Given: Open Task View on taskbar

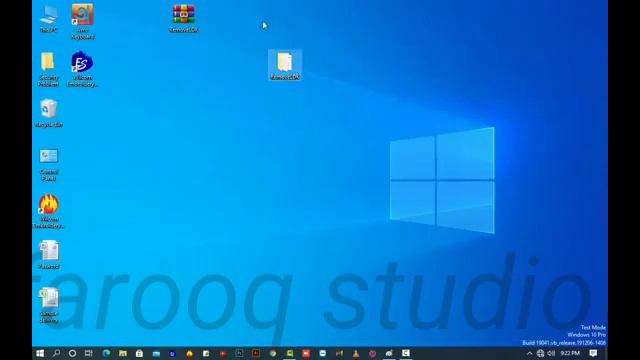Looking at the screenshot, I should [89, 353].
